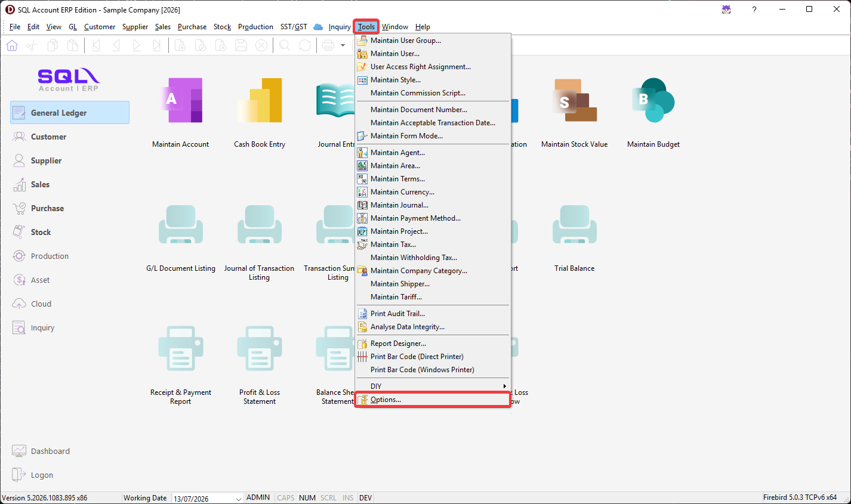The width and height of the screenshot is (851, 504).
Task: Choose Analyse Data Integrity...
Action: pyautogui.click(x=433, y=327)
